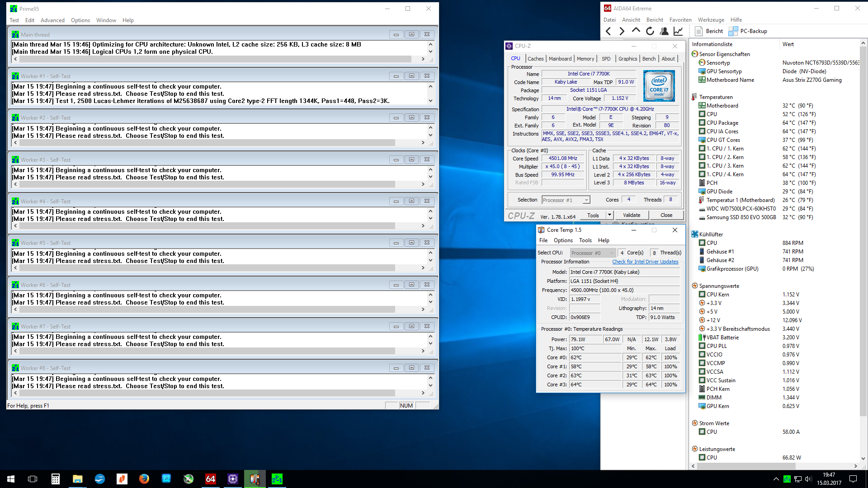Open the AIDA64 graph chart icon
868x488 pixels.
coord(678,31)
